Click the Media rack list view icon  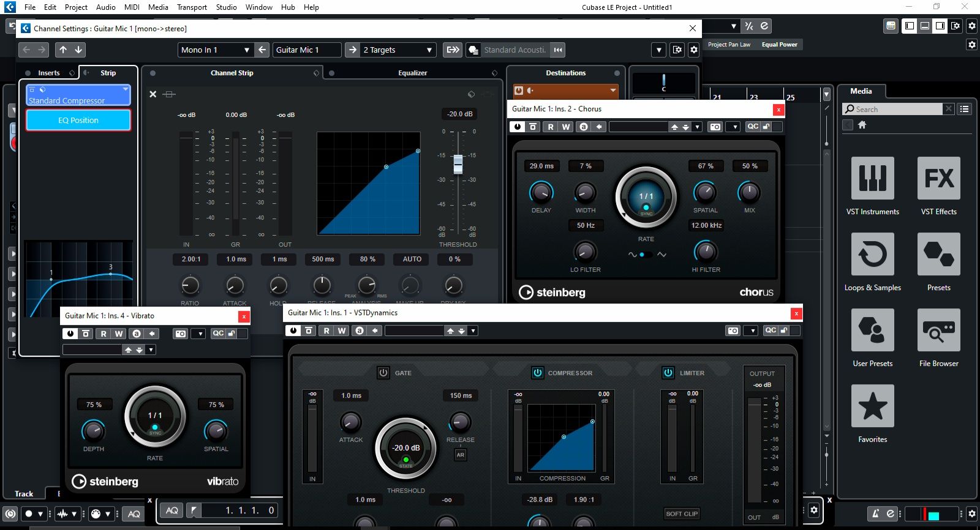point(965,109)
